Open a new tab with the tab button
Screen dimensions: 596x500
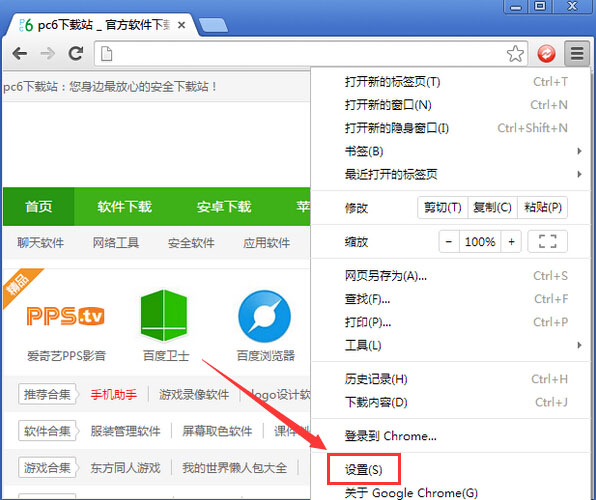[213, 25]
